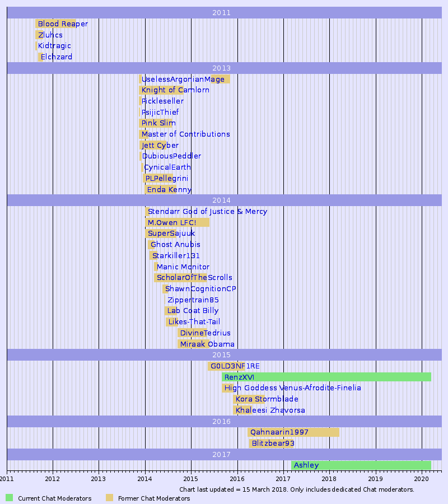Click the Knight of Camlorn link
Image resolution: width=448 pixels, height=504 pixels.
176,90
